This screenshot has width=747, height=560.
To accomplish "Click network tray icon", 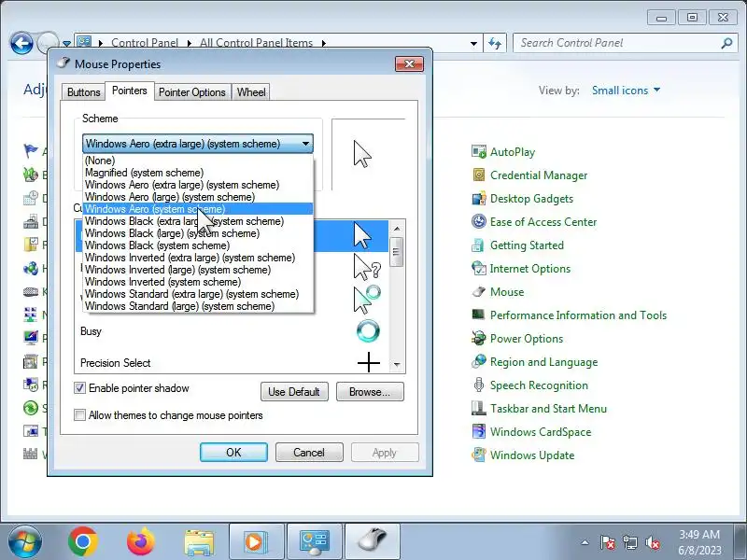I will (629, 542).
